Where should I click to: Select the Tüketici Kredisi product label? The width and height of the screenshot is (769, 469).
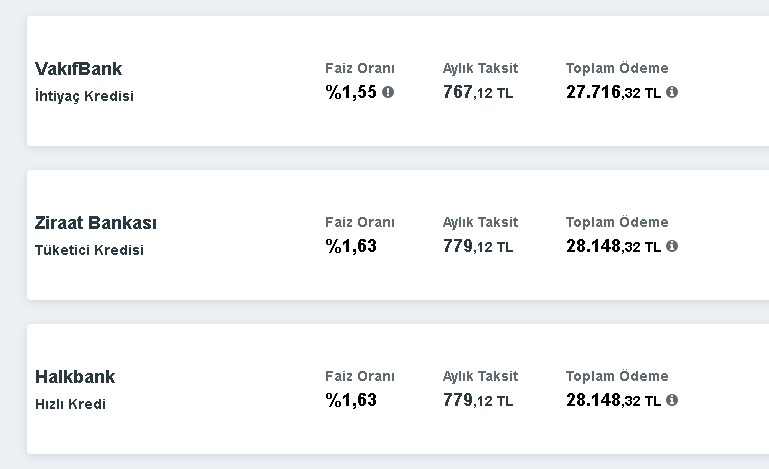tap(89, 250)
